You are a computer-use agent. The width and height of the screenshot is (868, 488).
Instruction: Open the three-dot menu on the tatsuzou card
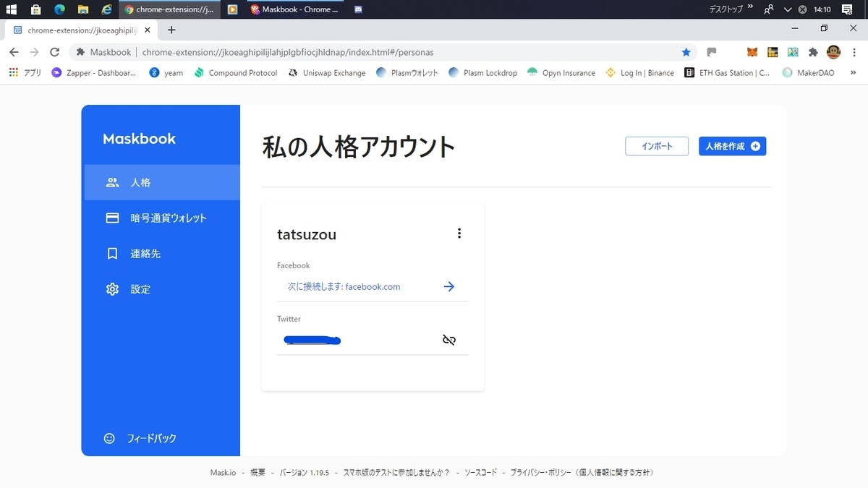(x=459, y=233)
